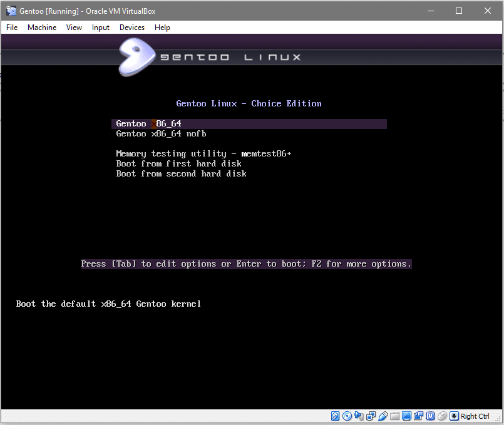Click the CPU virtualization chip icon
The width and height of the screenshot is (504, 425).
coord(430,416)
